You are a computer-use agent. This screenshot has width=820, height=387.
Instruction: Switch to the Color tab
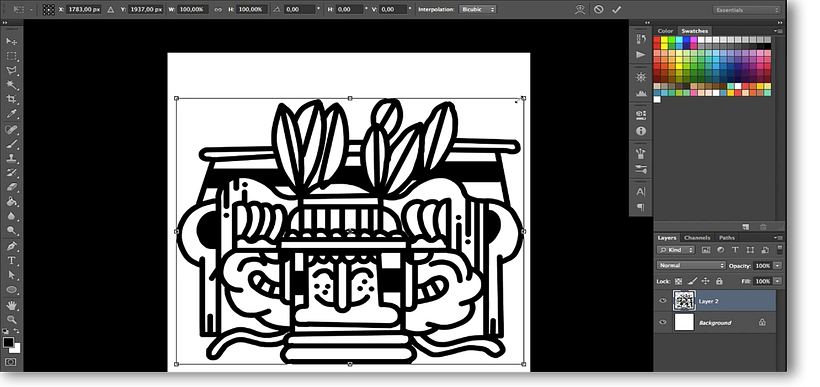tap(665, 31)
